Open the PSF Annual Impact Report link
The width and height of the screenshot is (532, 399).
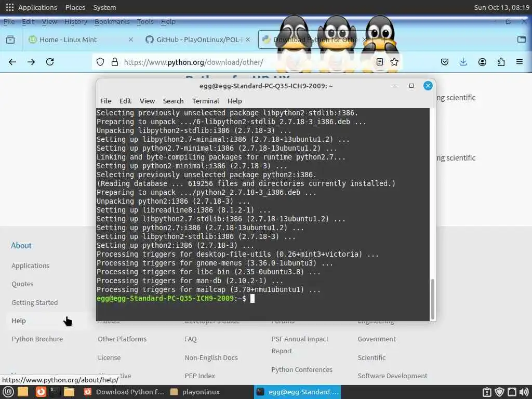300,345
